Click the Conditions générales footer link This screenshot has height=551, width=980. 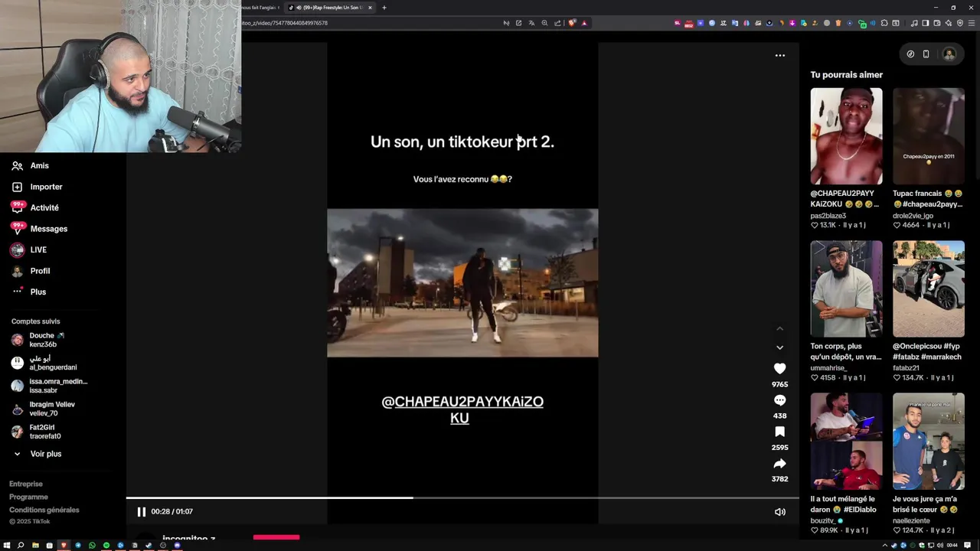click(x=44, y=510)
